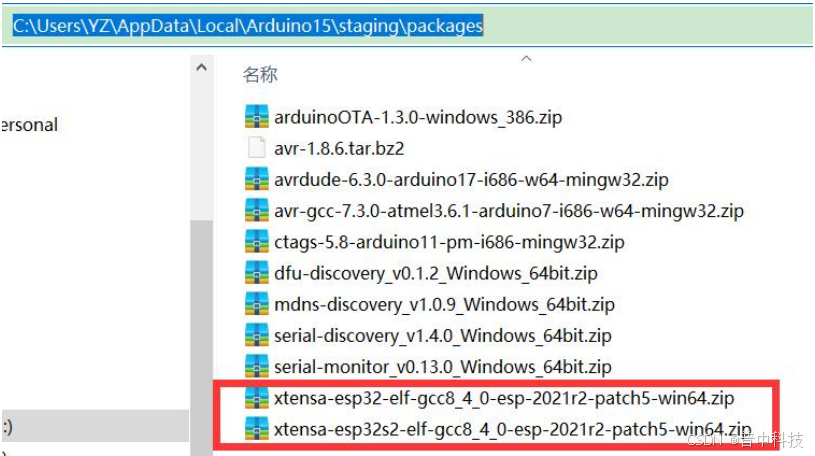The image size is (815, 456).
Task: Click the sort direction chevron above the file list
Action: (x=526, y=58)
